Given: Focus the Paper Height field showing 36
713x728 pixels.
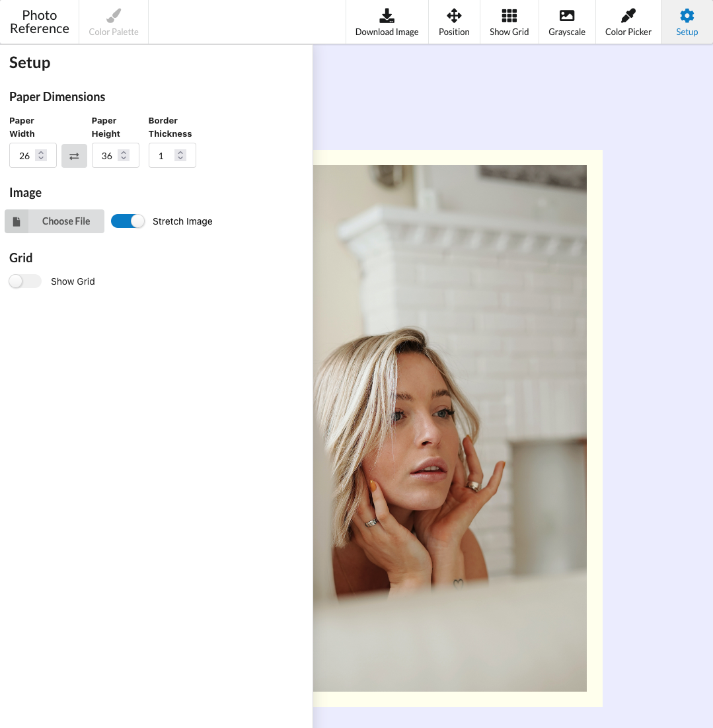Looking at the screenshot, I should point(115,155).
